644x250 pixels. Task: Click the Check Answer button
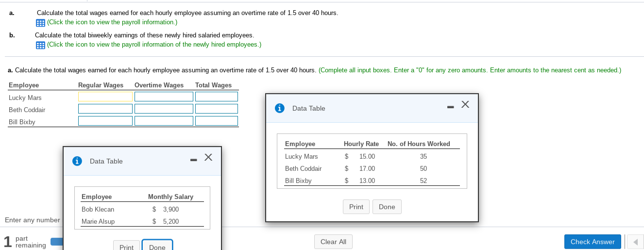[x=593, y=242]
